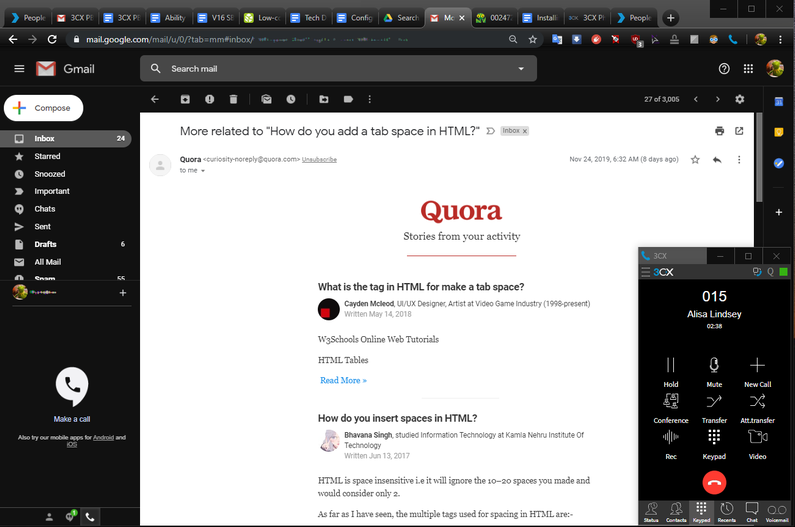Enable Video in 3CX call
This screenshot has height=527, width=795.
pyautogui.click(x=757, y=444)
